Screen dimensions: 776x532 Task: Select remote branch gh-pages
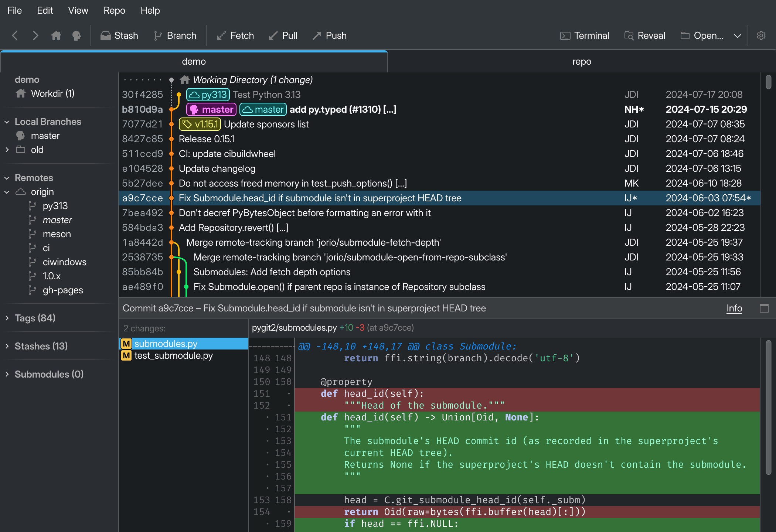click(59, 290)
